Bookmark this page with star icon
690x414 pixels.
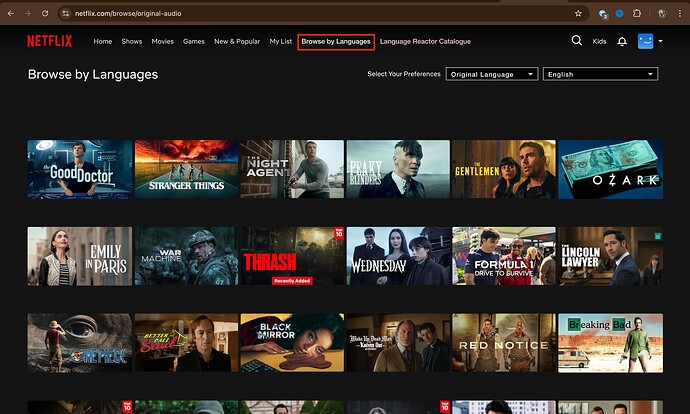[x=578, y=14]
